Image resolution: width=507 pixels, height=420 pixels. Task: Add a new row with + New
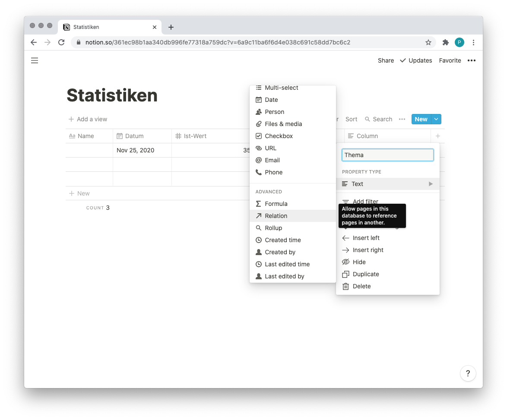tap(79, 193)
